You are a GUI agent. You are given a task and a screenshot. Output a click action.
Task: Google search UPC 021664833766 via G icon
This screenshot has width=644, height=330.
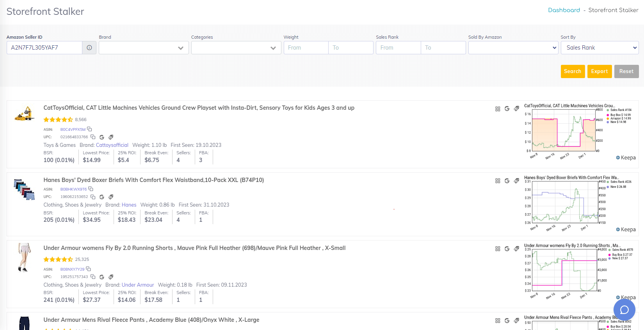[102, 137]
